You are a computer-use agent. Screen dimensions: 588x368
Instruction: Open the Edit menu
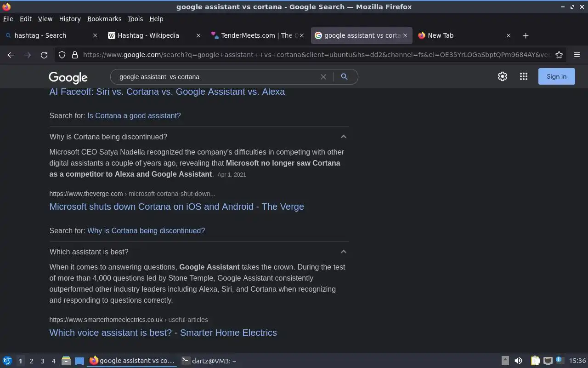pos(26,19)
